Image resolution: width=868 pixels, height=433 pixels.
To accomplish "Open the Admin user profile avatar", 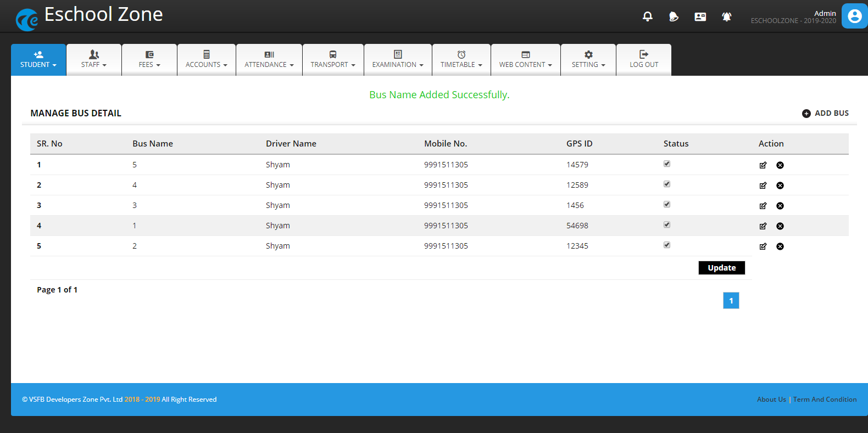I will [854, 16].
